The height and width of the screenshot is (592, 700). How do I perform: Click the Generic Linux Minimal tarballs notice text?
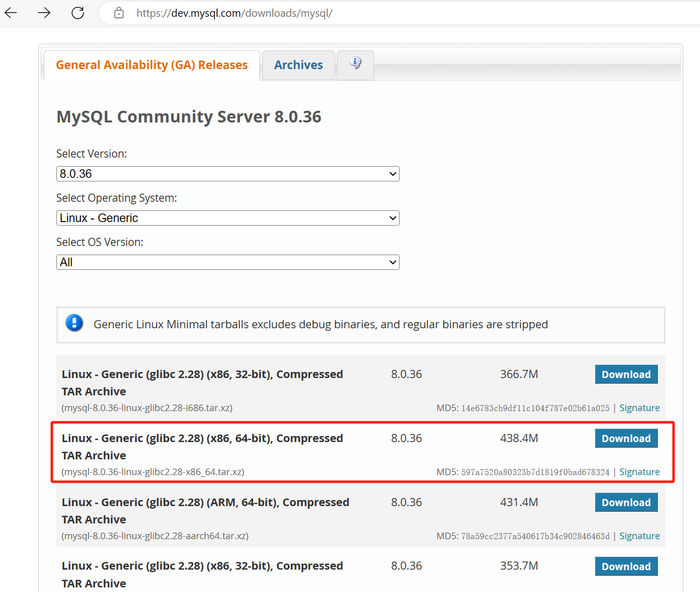tap(321, 324)
